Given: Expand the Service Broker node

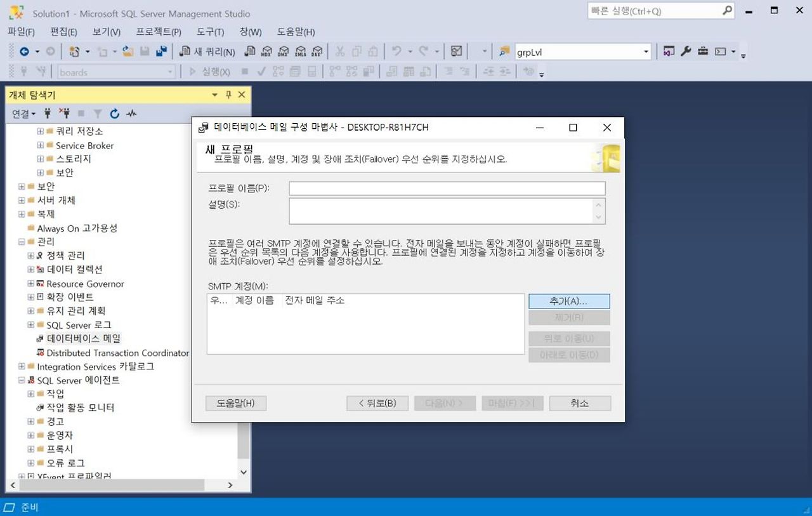Looking at the screenshot, I should [x=41, y=145].
